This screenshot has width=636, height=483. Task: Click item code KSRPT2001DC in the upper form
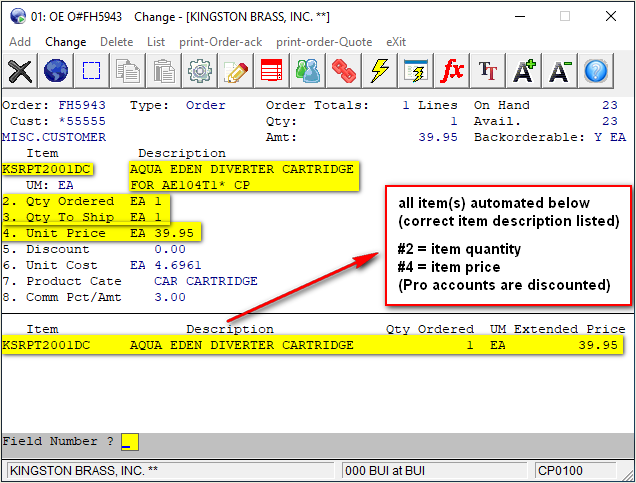(46, 169)
